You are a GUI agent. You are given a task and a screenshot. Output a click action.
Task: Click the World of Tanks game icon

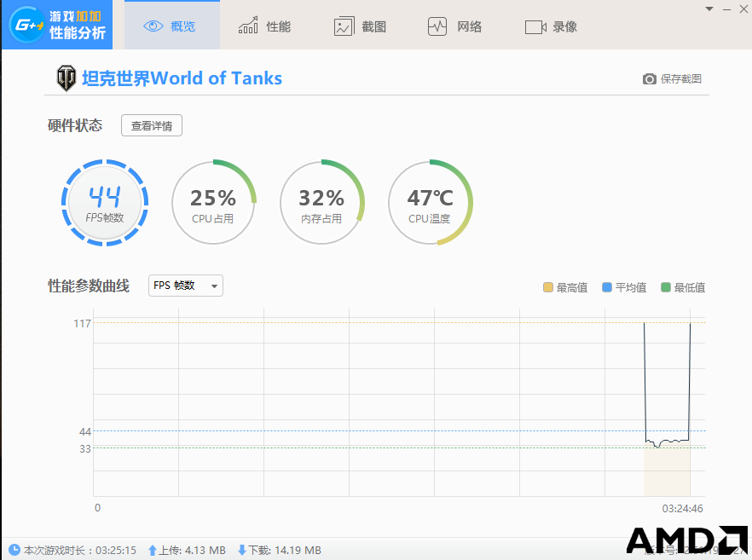pyautogui.click(x=67, y=78)
